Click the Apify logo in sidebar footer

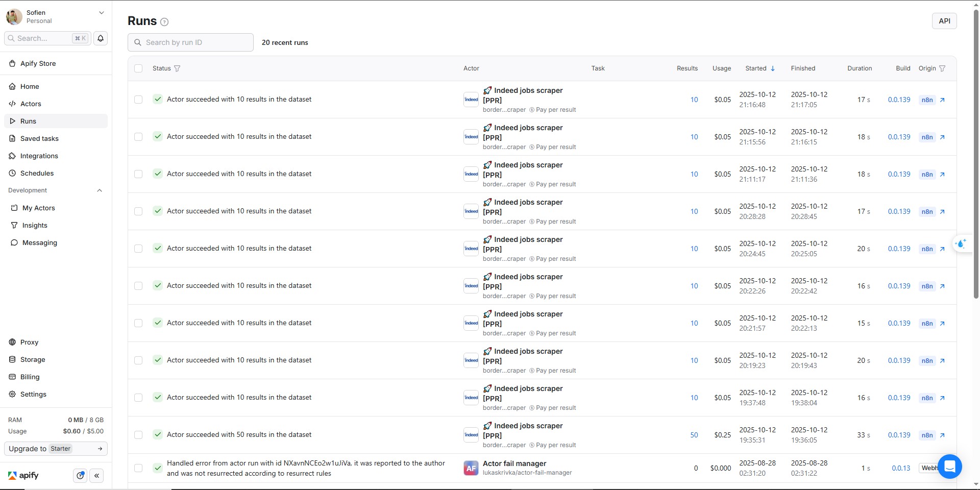click(x=23, y=476)
